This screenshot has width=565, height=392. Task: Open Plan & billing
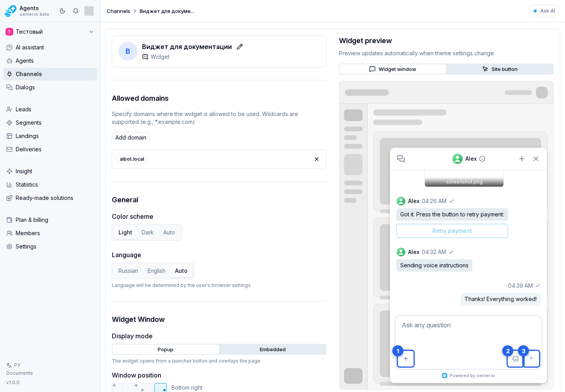click(50, 220)
